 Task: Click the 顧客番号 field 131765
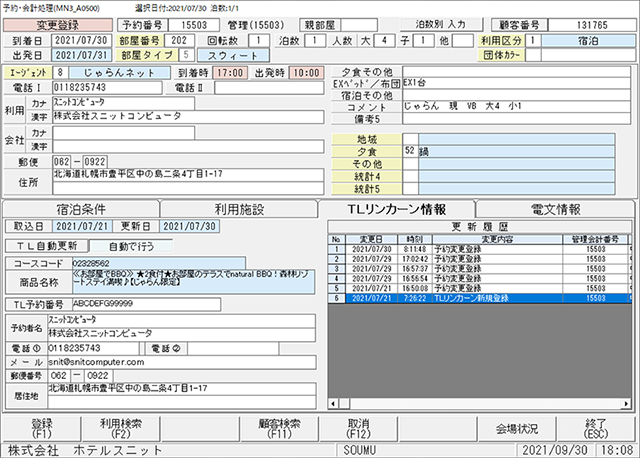coord(591,25)
